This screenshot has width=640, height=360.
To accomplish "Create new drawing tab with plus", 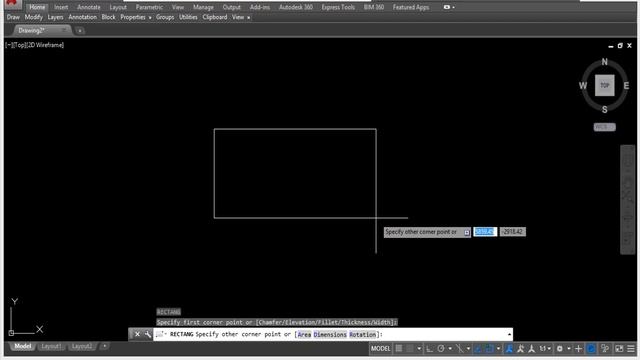I will click(80, 31).
